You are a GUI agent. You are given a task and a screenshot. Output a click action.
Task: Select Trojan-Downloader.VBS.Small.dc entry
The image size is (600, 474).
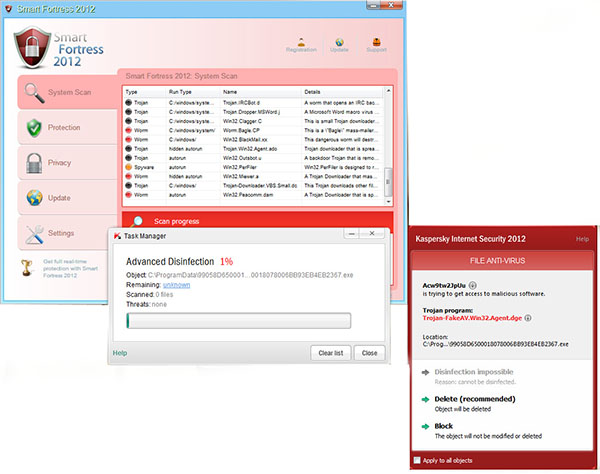point(253,186)
